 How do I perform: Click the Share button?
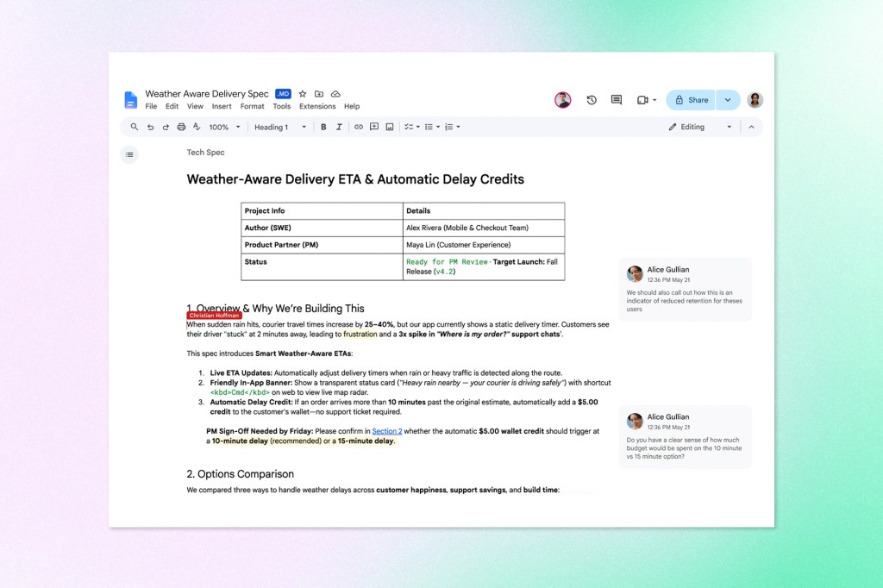tap(691, 100)
